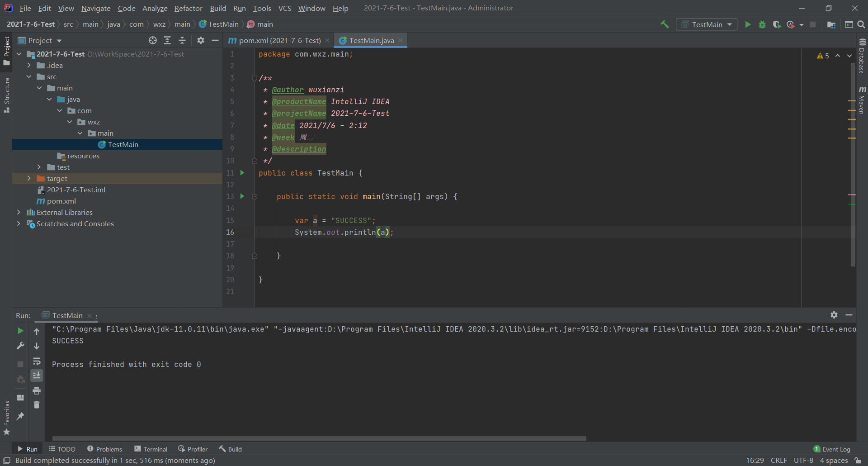The image size is (868, 466).
Task: Click the Print icon in Run panel
Action: (37, 390)
